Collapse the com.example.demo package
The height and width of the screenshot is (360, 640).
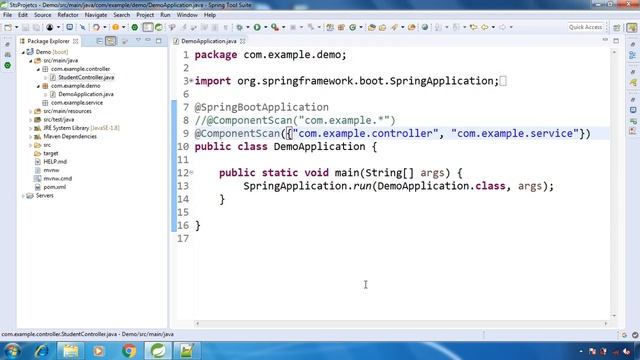coord(38,86)
